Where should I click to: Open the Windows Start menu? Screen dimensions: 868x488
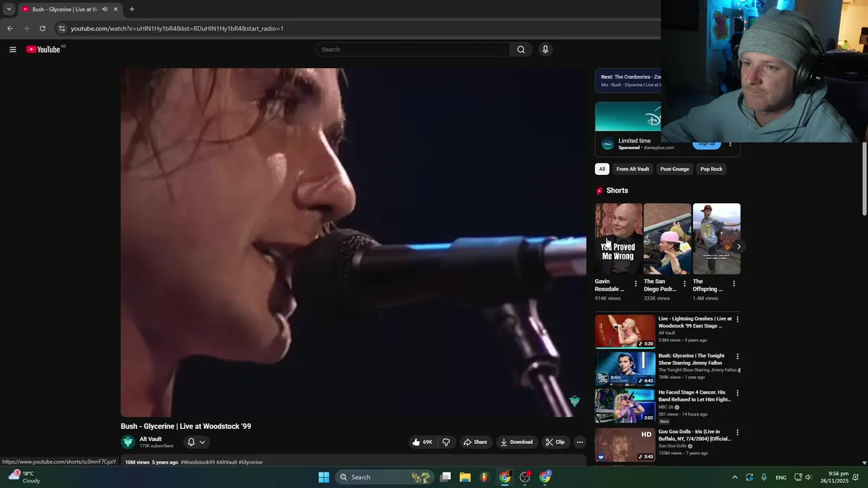click(324, 477)
